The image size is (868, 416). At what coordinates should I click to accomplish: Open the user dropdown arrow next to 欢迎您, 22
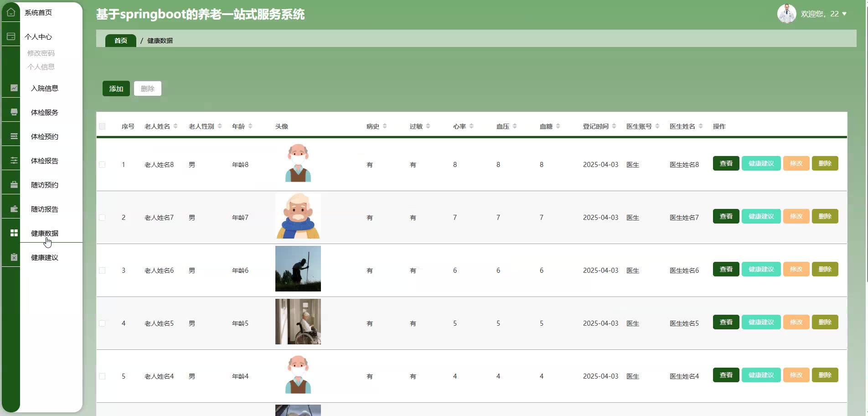click(x=844, y=14)
